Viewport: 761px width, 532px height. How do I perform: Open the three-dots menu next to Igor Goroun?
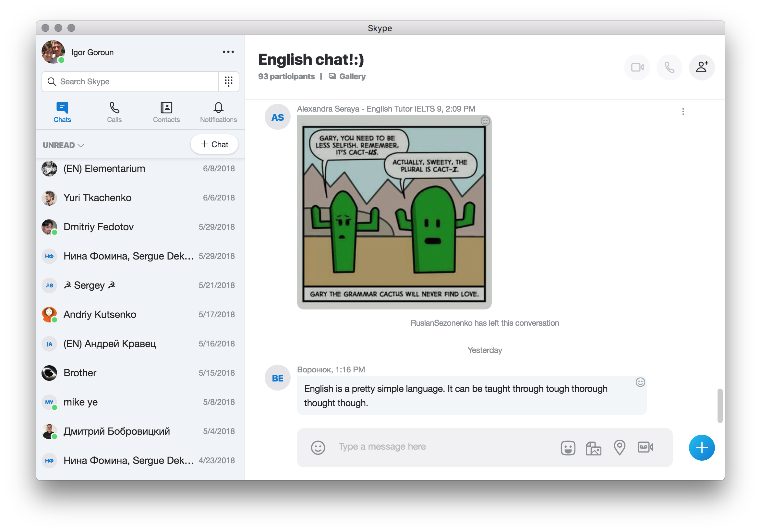228,52
